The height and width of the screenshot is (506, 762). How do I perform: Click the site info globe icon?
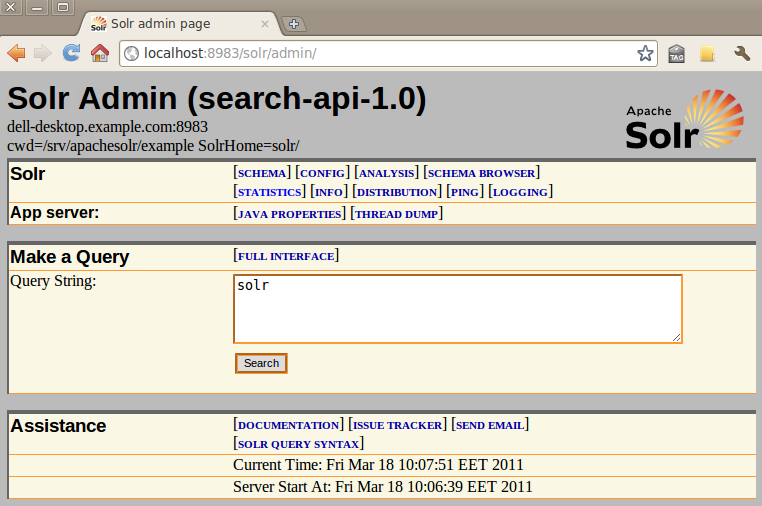click(x=132, y=53)
